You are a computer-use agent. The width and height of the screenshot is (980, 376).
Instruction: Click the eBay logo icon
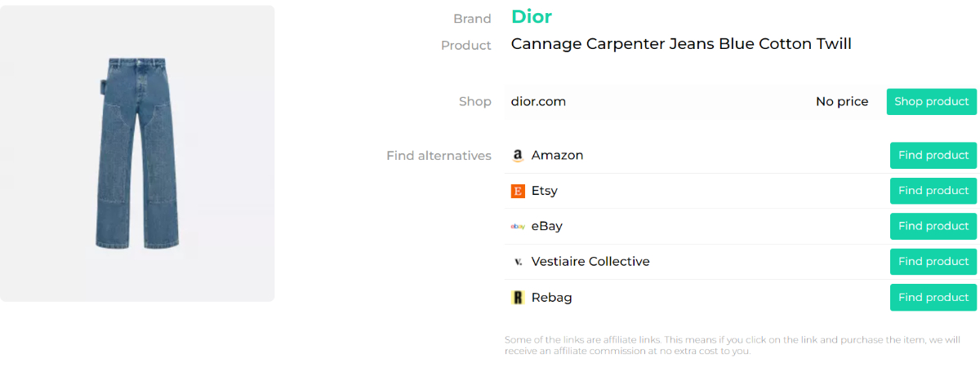(x=517, y=227)
